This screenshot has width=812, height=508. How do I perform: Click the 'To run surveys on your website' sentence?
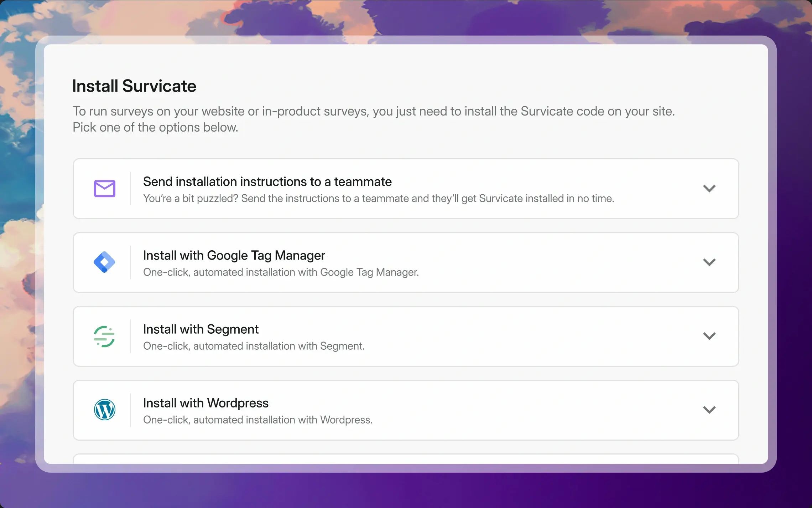point(373,111)
